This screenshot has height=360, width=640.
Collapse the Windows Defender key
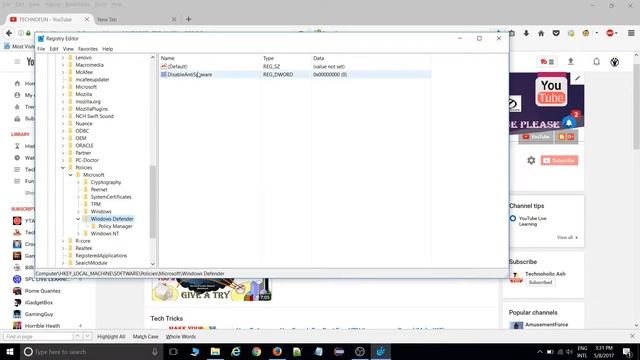click(78, 219)
